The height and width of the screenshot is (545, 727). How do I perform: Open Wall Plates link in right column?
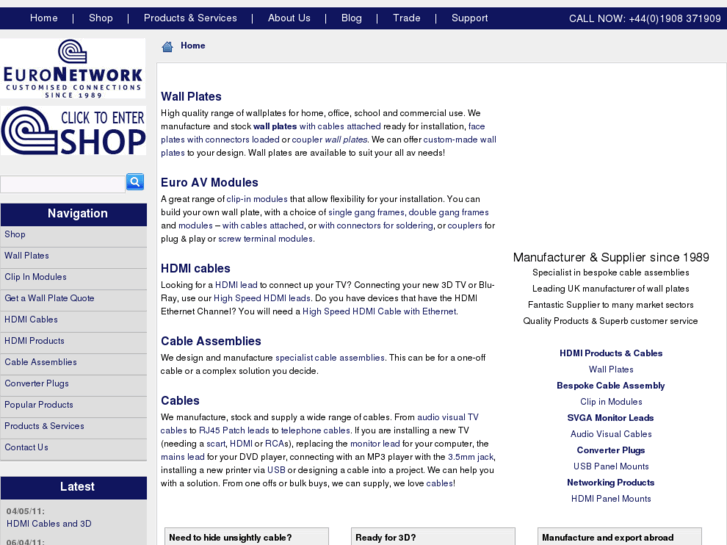(x=611, y=370)
